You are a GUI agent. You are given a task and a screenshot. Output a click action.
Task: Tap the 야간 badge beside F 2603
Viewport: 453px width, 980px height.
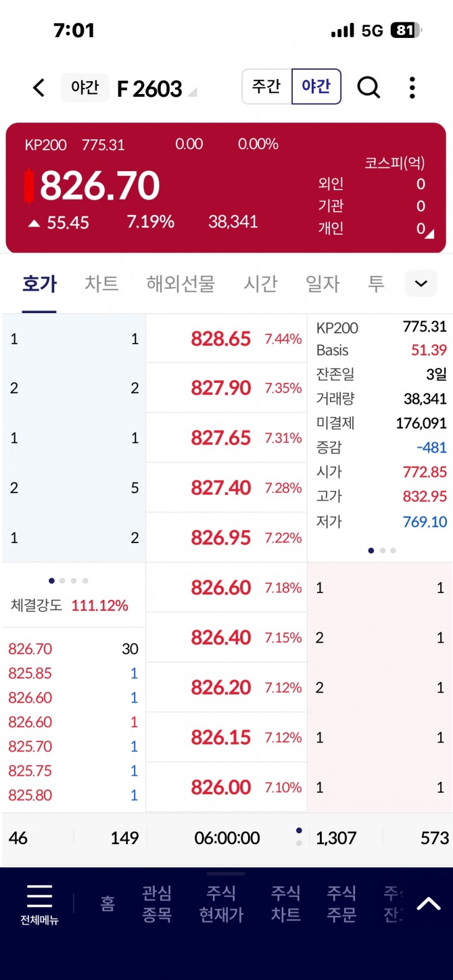click(x=85, y=88)
